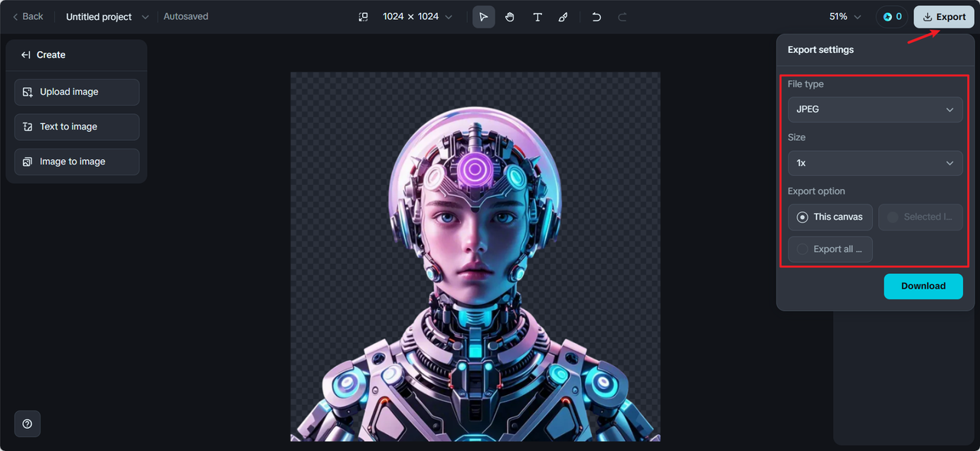Click the Autosaved status text
The height and width of the screenshot is (451, 980).
pos(186,17)
